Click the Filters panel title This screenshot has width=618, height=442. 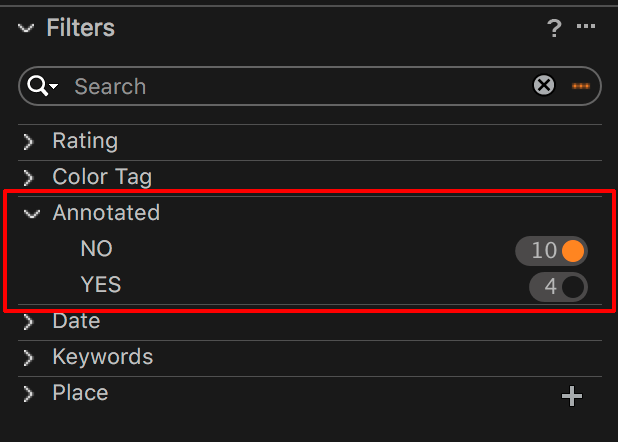pyautogui.click(x=81, y=28)
